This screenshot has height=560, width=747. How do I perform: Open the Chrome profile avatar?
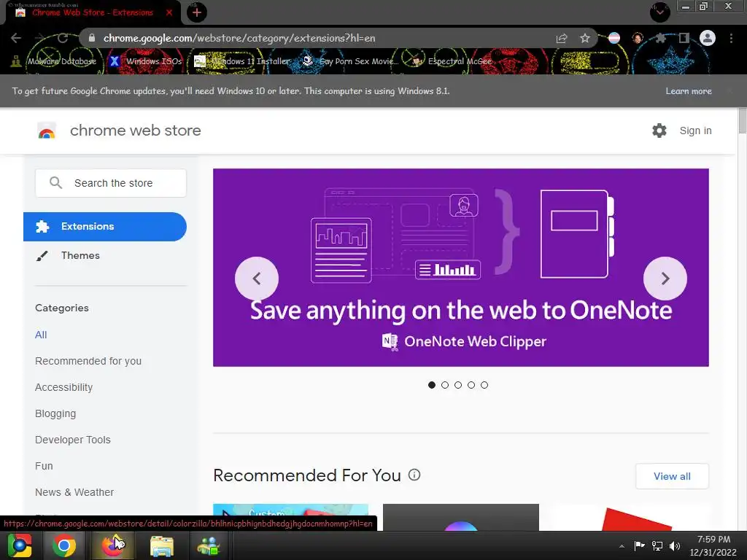coord(708,38)
